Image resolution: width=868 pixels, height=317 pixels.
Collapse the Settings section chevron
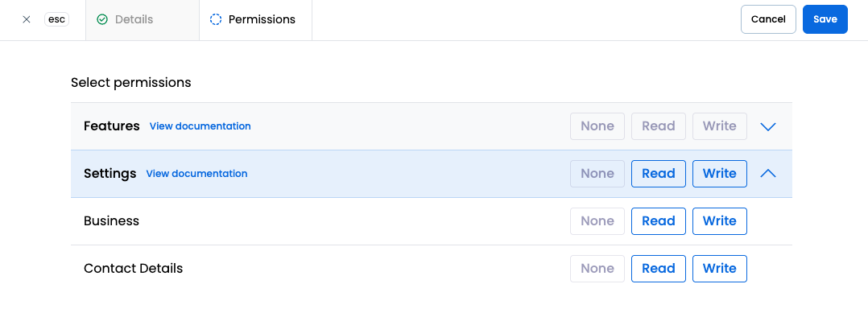[768, 173]
